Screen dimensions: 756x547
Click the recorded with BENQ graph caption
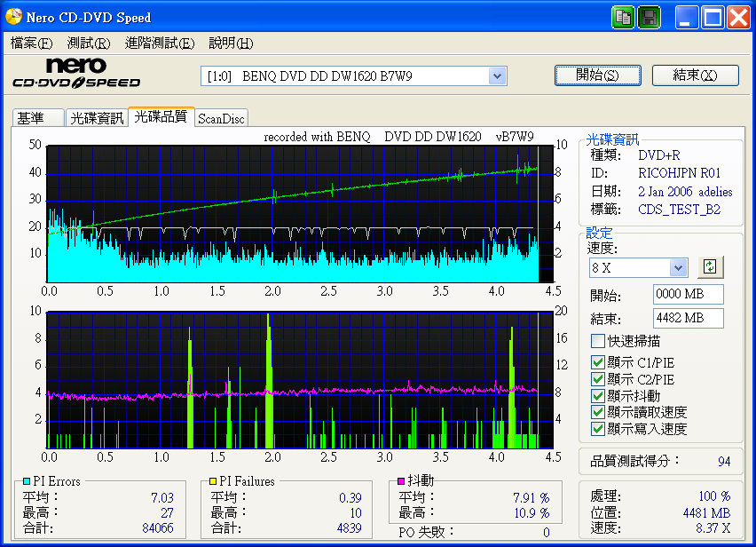click(x=398, y=137)
